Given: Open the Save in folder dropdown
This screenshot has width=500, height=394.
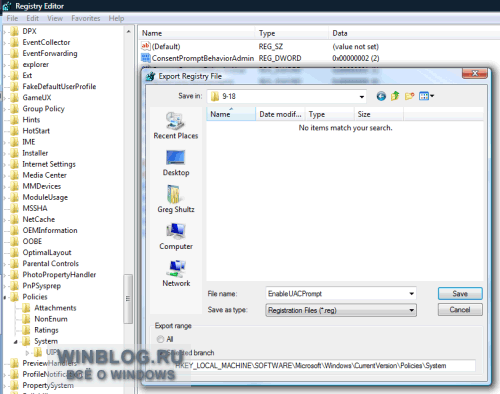Looking at the screenshot, I should (362, 97).
